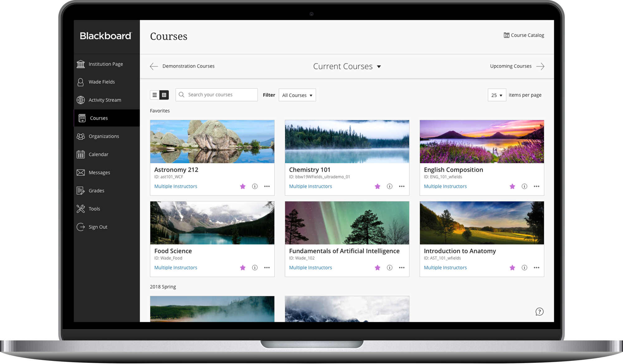Switch to list view of courses
The width and height of the screenshot is (623, 364).
155,95
